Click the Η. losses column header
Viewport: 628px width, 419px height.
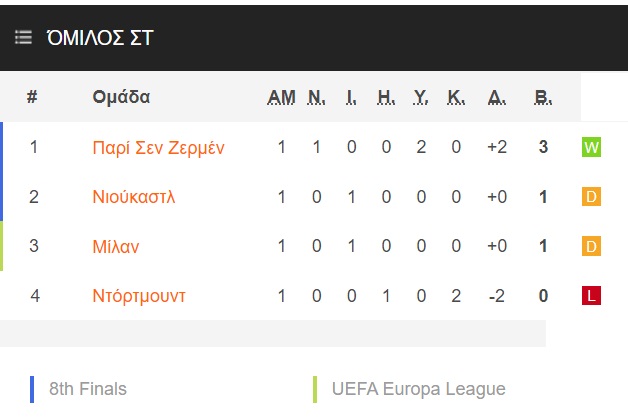(386, 97)
